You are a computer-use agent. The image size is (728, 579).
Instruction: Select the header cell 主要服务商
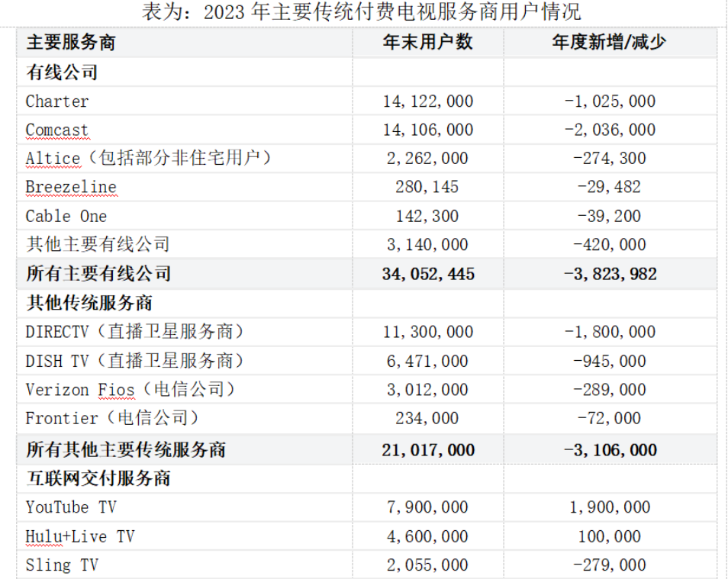pos(70,42)
